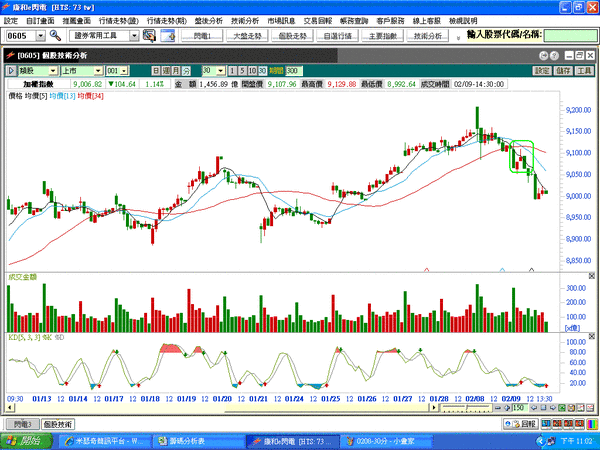Toggle 月 monthly period
600x450 pixels.
pyautogui.click(x=176, y=71)
